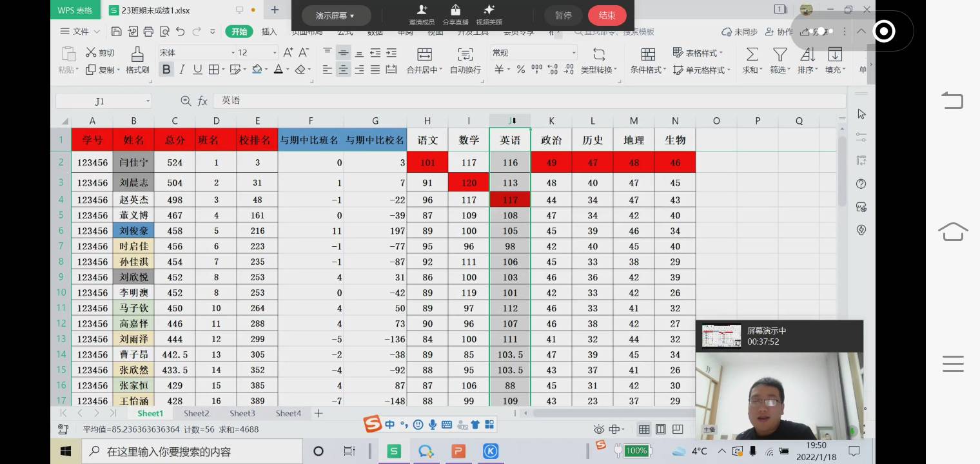Open the 插入 ribbon tab
This screenshot has width=980, height=464.
pos(269,32)
